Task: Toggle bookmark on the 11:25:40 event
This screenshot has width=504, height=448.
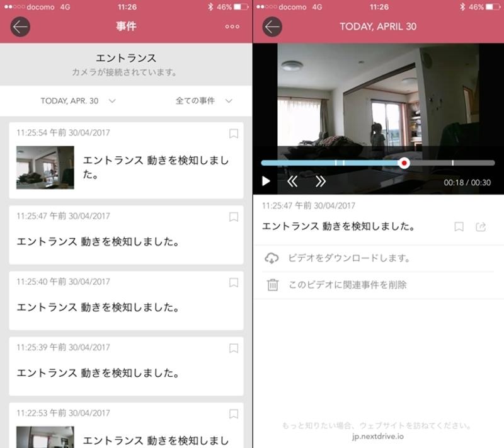Action: [x=233, y=282]
